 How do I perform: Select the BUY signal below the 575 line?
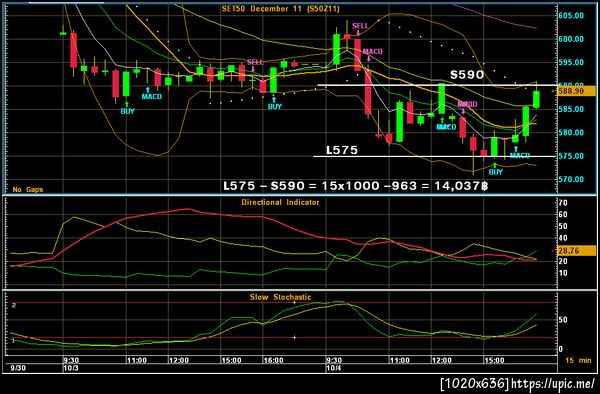(x=496, y=172)
